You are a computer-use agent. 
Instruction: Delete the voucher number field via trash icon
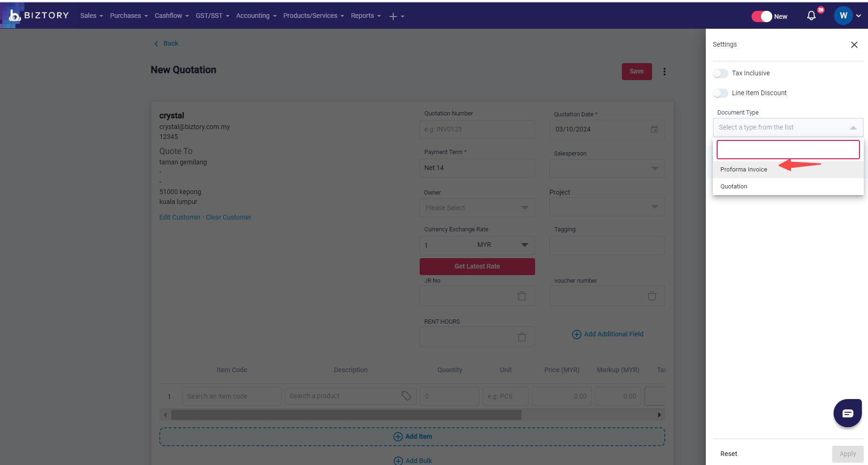(x=652, y=296)
